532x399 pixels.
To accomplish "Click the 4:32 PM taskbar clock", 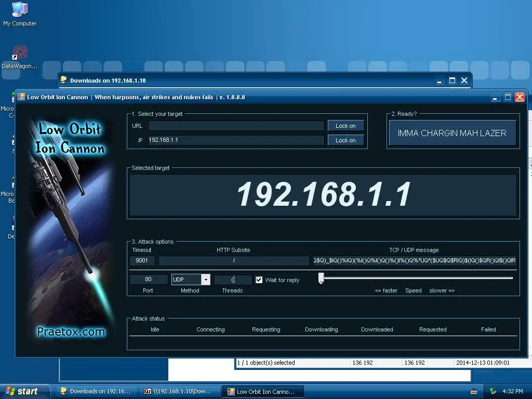I will pyautogui.click(x=512, y=391).
